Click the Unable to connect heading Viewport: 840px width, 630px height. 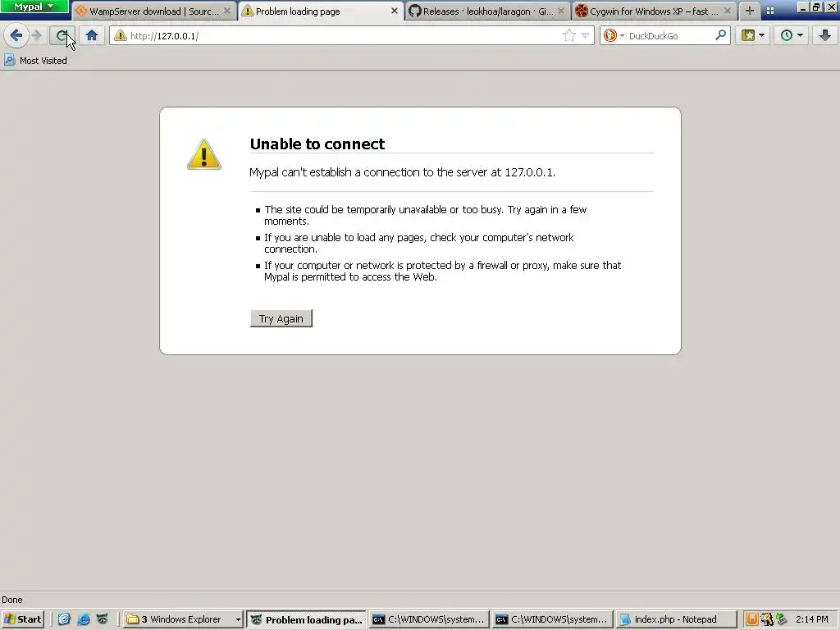click(317, 144)
